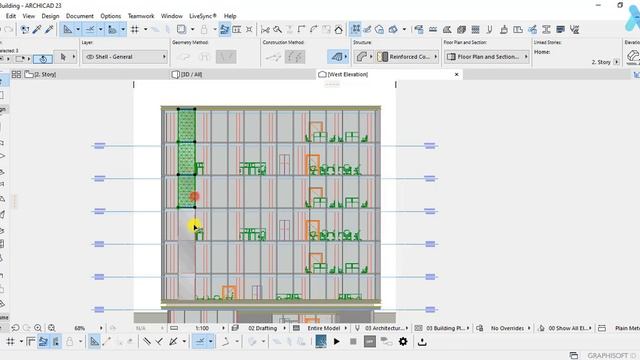Click the checkmark review icon at toolbar end

click(575, 29)
